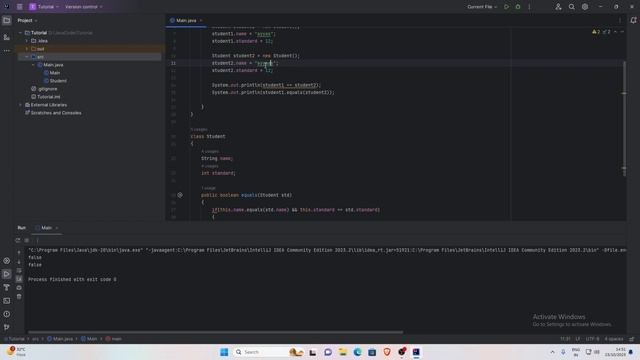Open the main hamburger menu
Screen dimensions: 640x360
coord(20,7)
